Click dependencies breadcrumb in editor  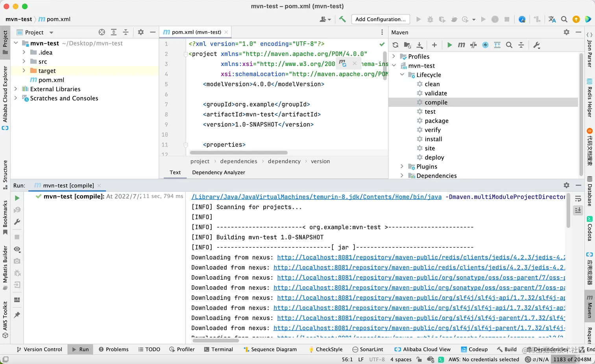238,161
